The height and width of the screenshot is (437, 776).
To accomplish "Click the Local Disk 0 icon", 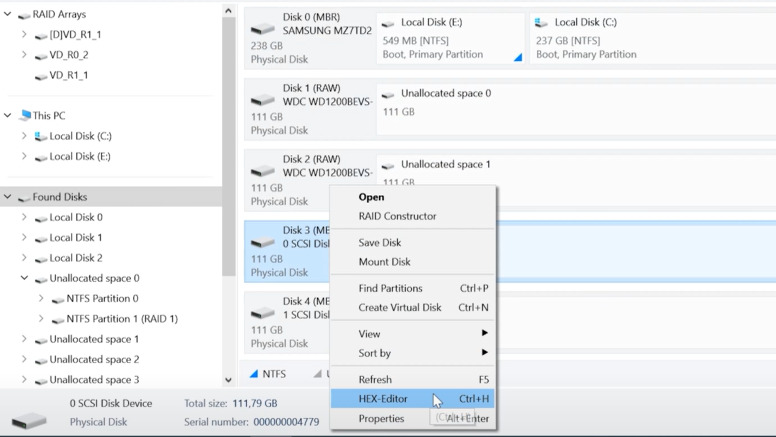I will click(x=41, y=218).
